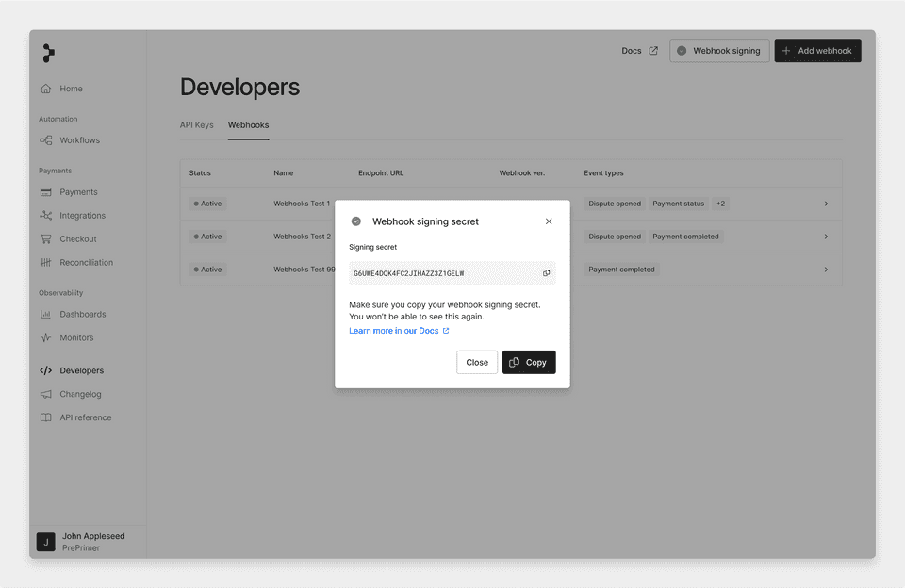Close the Webhook signing secret dialog with X
Viewport: 905px width, 588px height.
[x=549, y=221]
